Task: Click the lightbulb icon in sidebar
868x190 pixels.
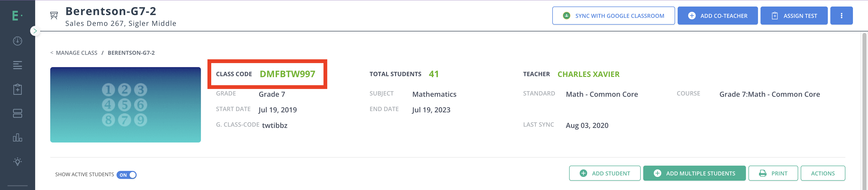Action: 18,162
